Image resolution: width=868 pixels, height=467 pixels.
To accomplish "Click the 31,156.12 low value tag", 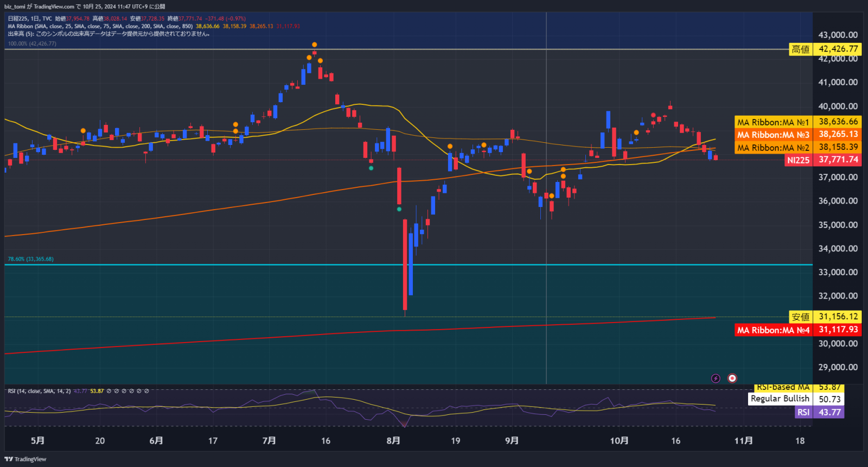I will tap(838, 317).
